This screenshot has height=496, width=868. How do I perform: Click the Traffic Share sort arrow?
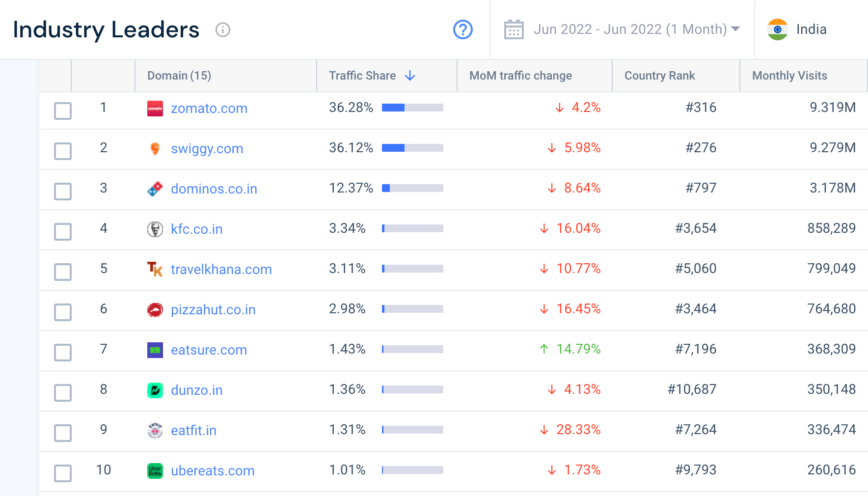click(410, 76)
